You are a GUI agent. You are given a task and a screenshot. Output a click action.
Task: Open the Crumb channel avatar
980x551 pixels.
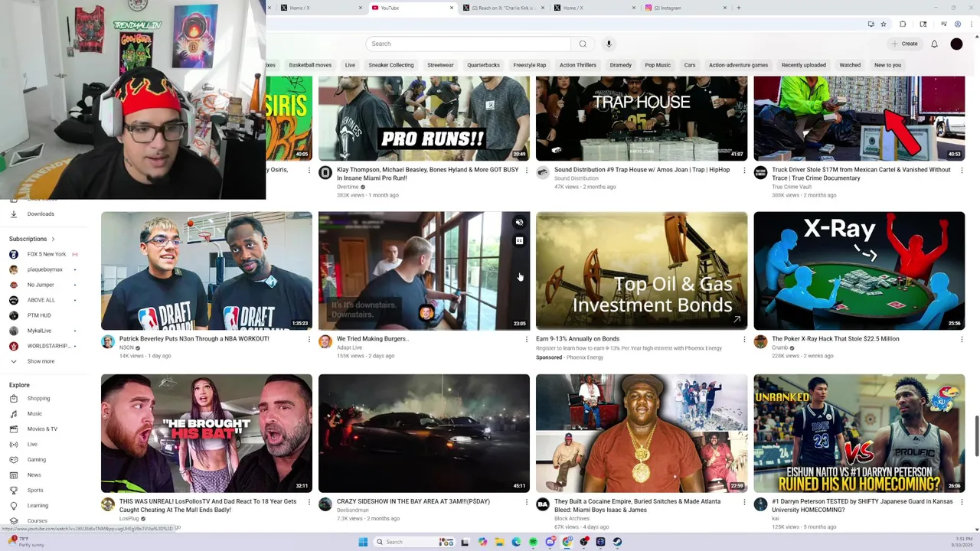[760, 341]
